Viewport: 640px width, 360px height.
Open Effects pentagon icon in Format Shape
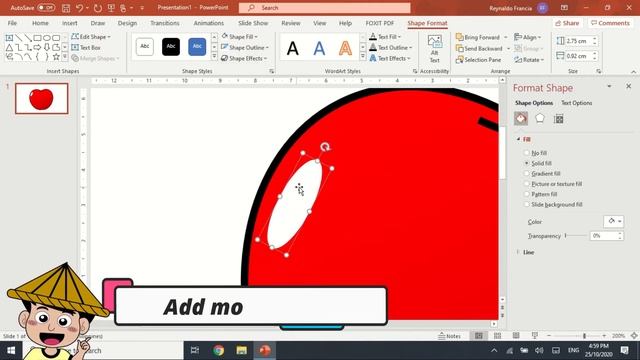[x=540, y=118]
